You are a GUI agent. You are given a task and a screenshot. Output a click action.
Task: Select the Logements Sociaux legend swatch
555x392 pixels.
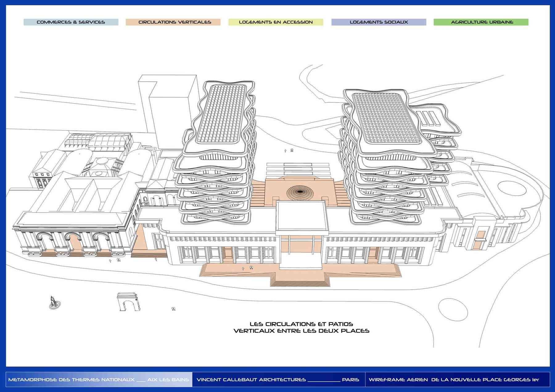379,22
